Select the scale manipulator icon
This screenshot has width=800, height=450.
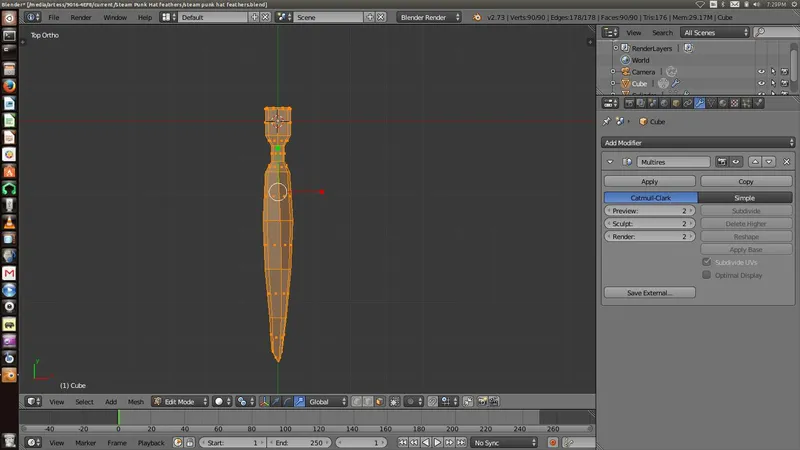[299, 402]
